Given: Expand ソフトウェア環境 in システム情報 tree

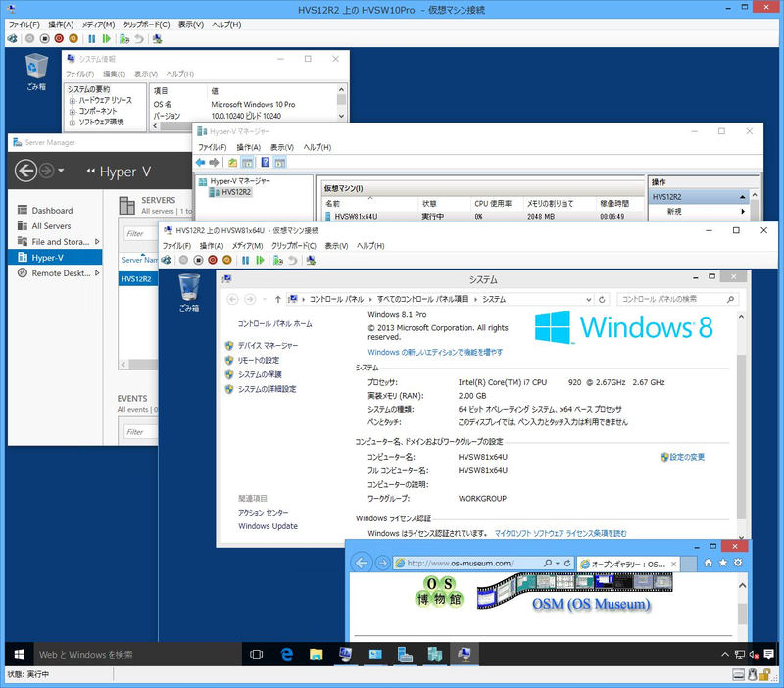Looking at the screenshot, I should [x=73, y=123].
